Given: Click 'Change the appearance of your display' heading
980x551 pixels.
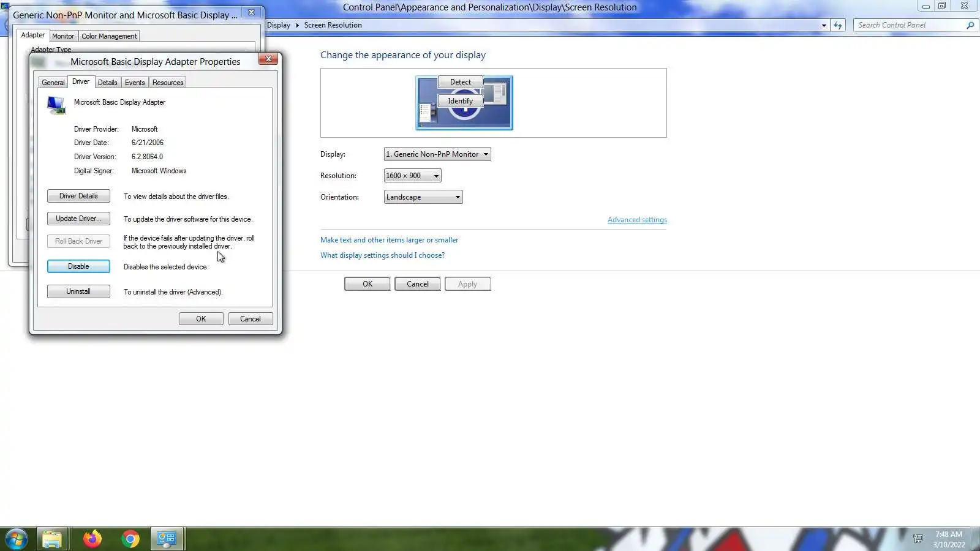Looking at the screenshot, I should [402, 55].
